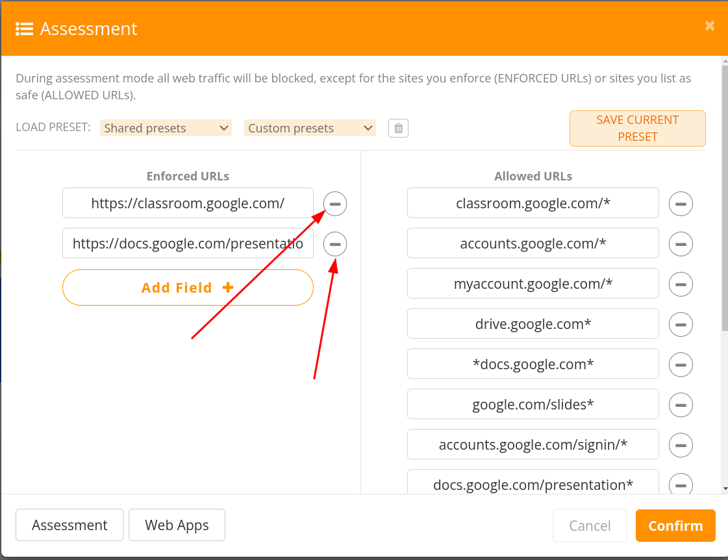The width and height of the screenshot is (728, 560).
Task: Edit the classroom.google.com/* allowed URL field
Action: coord(533,202)
